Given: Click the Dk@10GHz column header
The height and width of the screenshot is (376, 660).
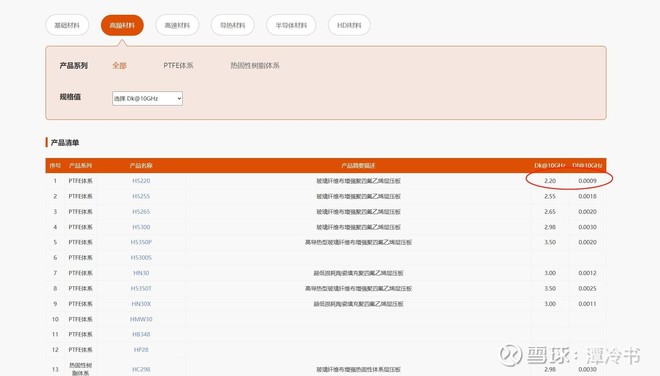Looking at the screenshot, I should pyautogui.click(x=550, y=165).
